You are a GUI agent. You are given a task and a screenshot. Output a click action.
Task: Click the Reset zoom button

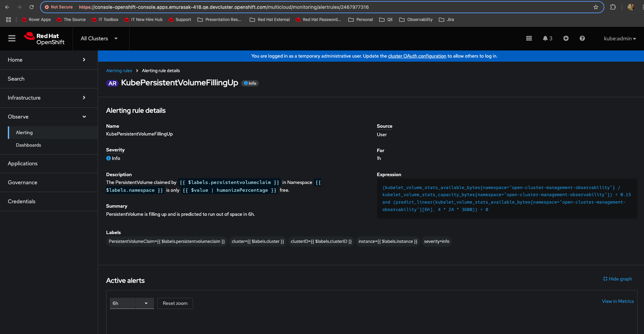[175, 303]
